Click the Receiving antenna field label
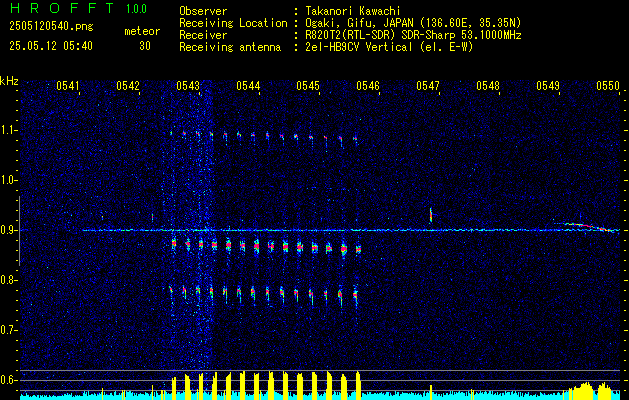Viewport: 629px width, 400px height. coord(230,47)
